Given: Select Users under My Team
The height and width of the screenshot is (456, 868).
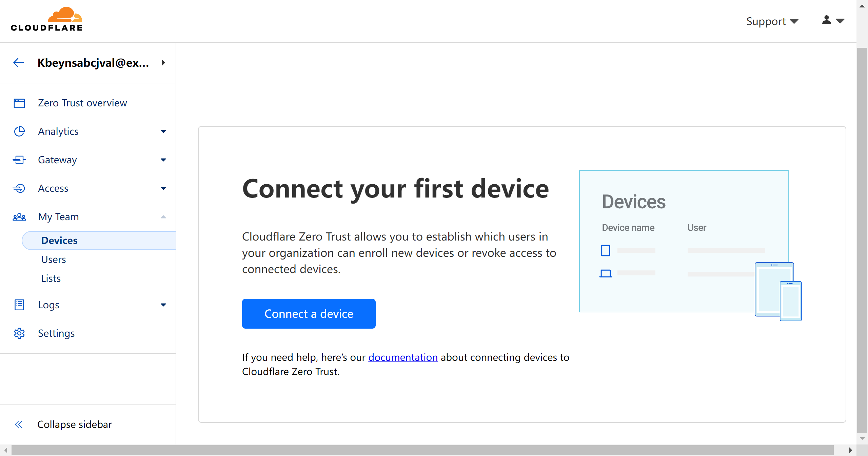Looking at the screenshot, I should [54, 260].
